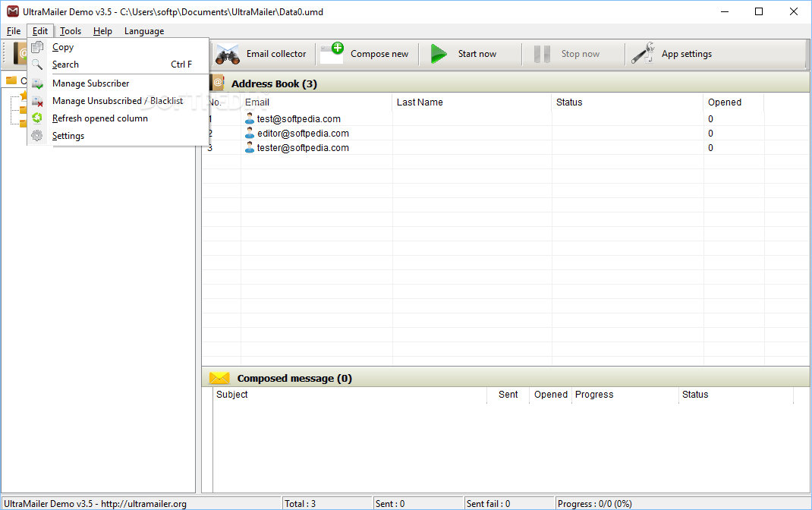Viewport: 812px width, 510px height.
Task: Click the Sent : 0 status bar entry
Action: pyautogui.click(x=418, y=504)
